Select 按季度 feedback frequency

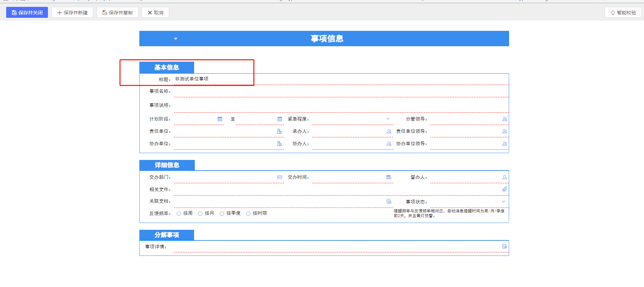coord(222,214)
